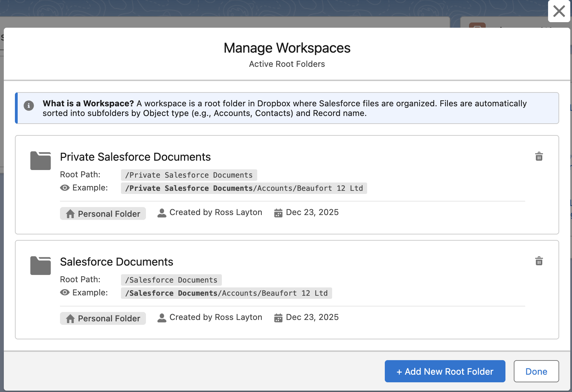
Task: Select the /Salesforce Documents root path code
Action: pos(171,280)
